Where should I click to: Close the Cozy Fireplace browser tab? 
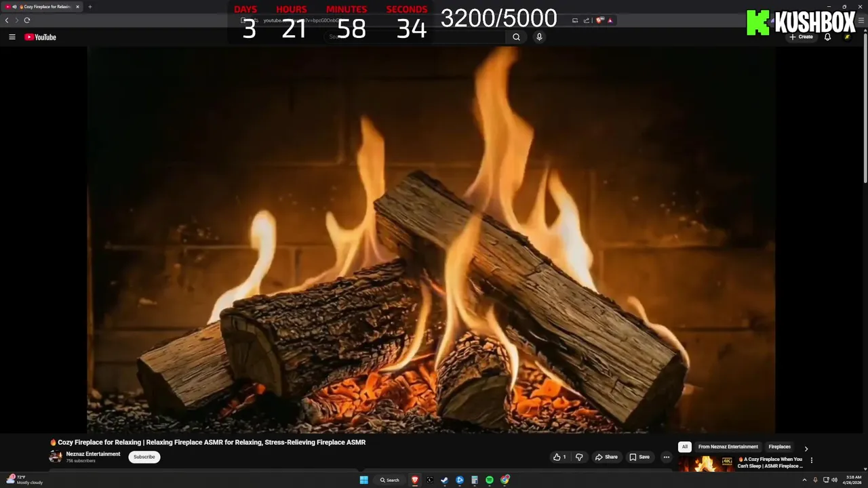click(77, 7)
